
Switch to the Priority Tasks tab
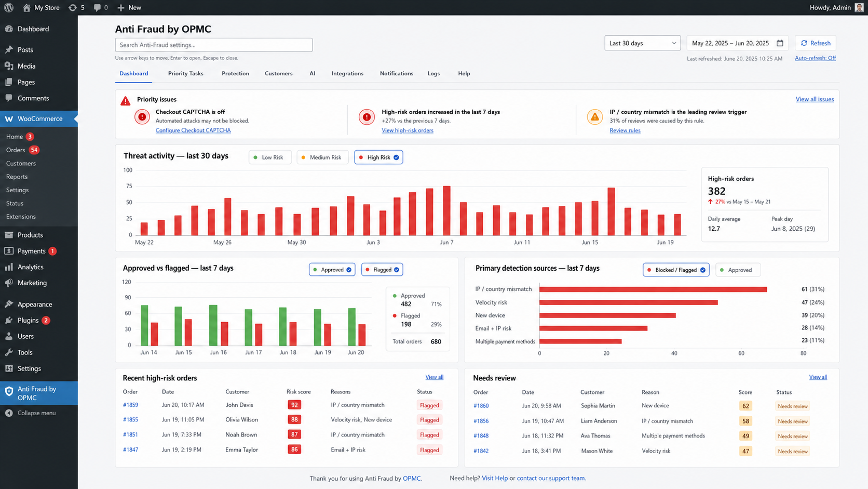[x=186, y=73]
